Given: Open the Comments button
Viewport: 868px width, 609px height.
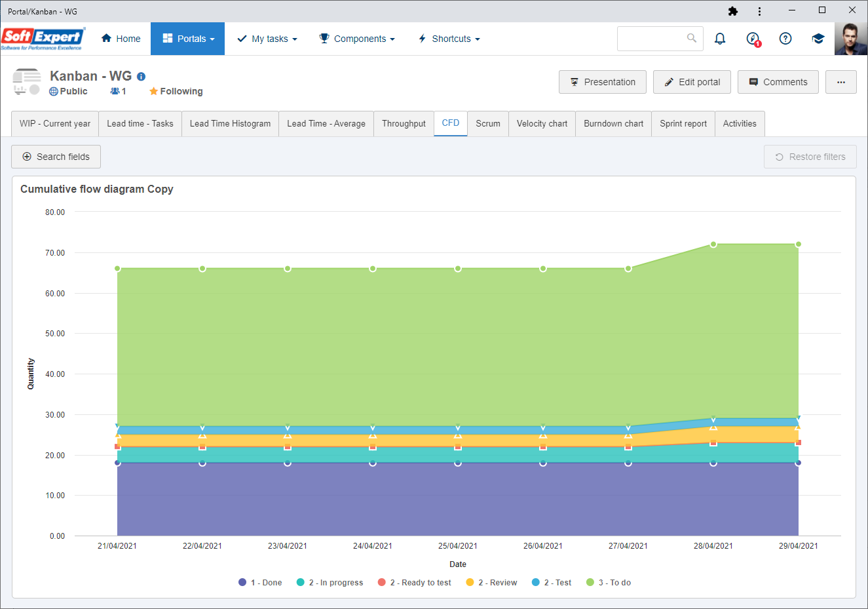Looking at the screenshot, I should [778, 82].
